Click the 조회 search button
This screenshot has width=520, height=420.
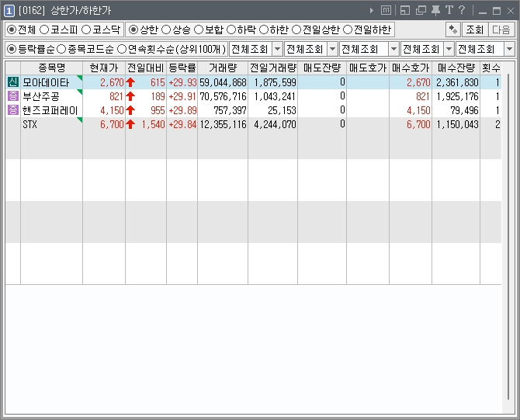click(475, 30)
